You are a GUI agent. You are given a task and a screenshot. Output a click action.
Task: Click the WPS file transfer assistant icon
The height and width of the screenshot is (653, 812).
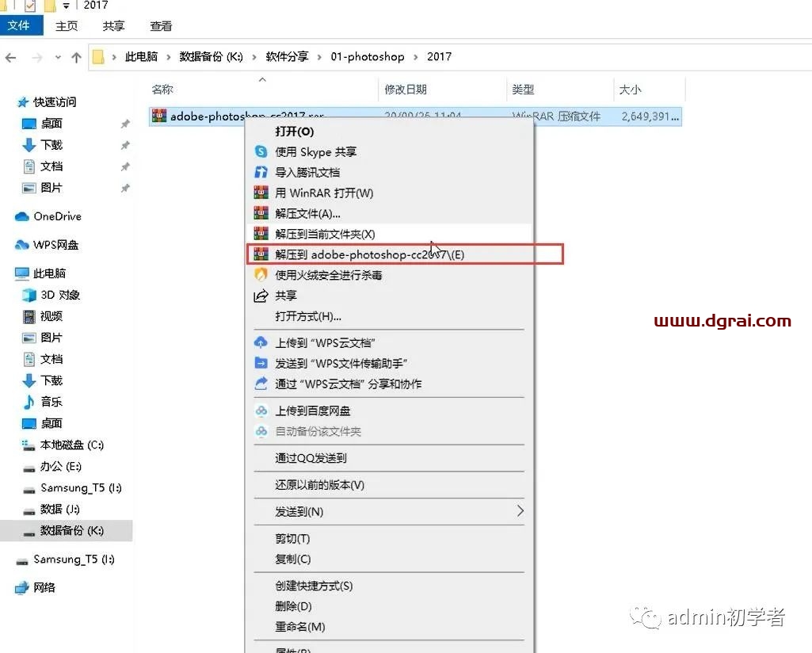pyautogui.click(x=261, y=363)
